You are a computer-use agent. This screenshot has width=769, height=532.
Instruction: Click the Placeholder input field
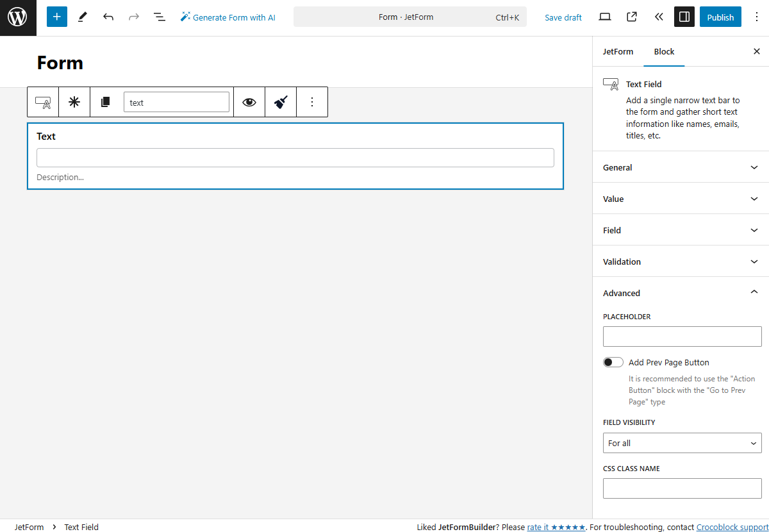682,337
